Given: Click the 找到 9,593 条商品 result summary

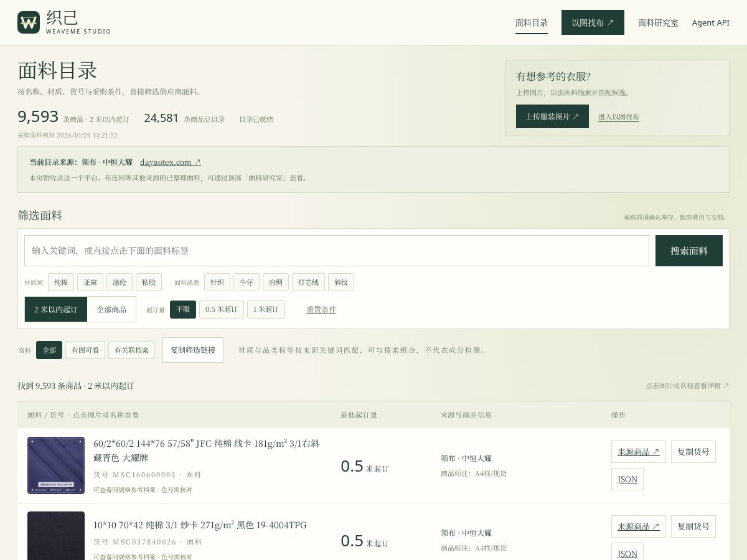Looking at the screenshot, I should click(x=76, y=386).
